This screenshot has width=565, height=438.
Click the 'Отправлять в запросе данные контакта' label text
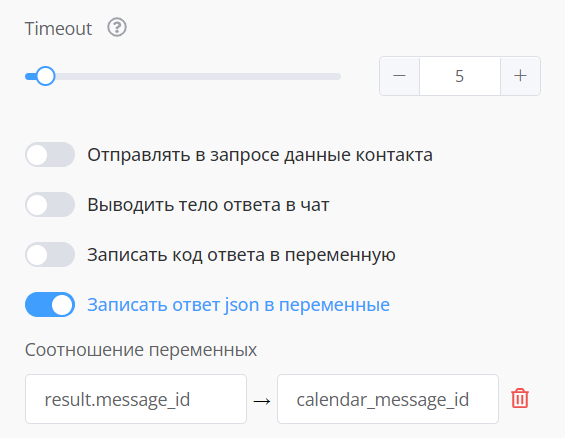pyautogui.click(x=260, y=155)
